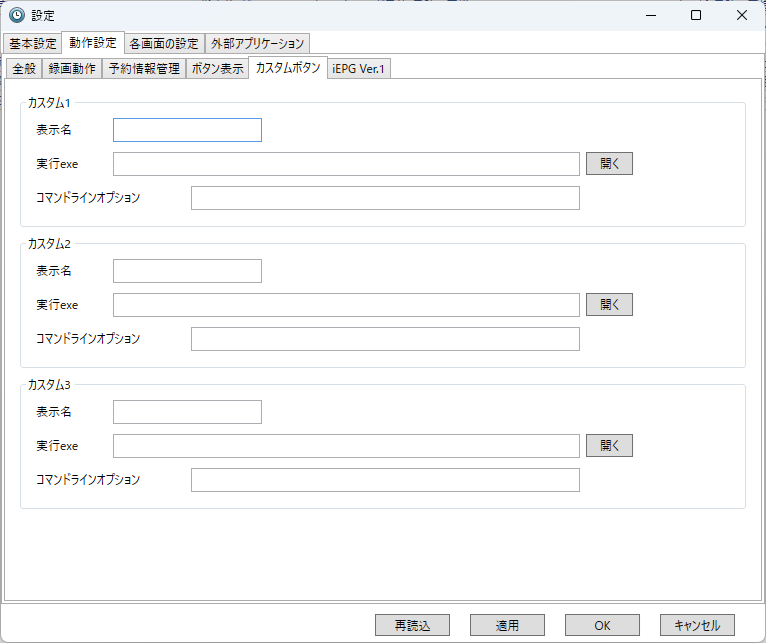The image size is (766, 643).
Task: Switch to the 基本設定 tab
Action: click(33, 43)
